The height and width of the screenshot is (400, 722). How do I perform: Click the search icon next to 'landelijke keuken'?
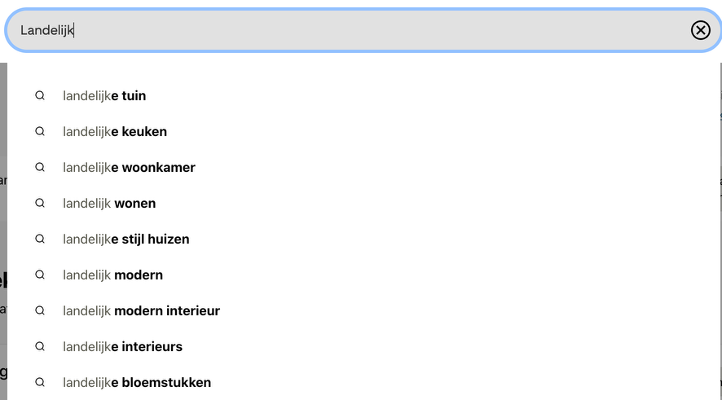click(40, 132)
